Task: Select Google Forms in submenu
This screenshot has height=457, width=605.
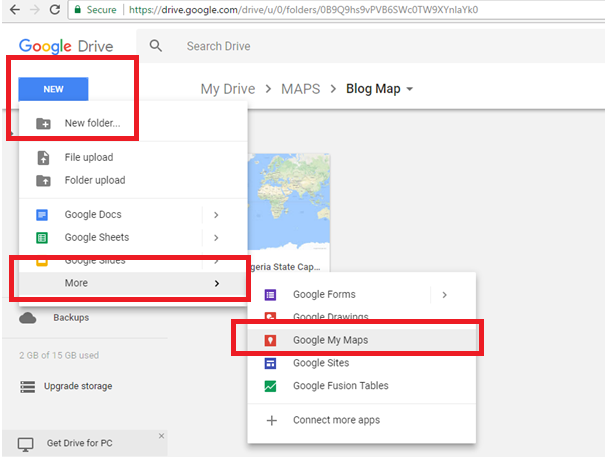Action: 324,295
